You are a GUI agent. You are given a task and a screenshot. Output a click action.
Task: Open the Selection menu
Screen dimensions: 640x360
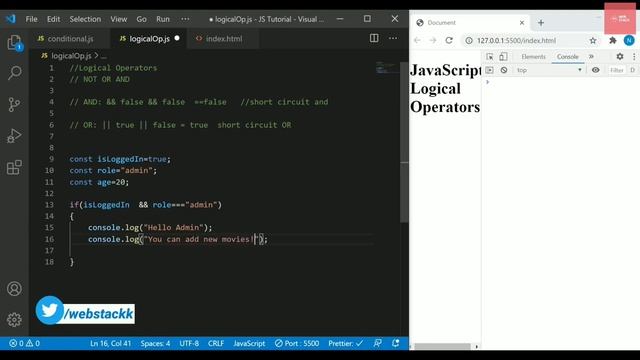coord(85,19)
